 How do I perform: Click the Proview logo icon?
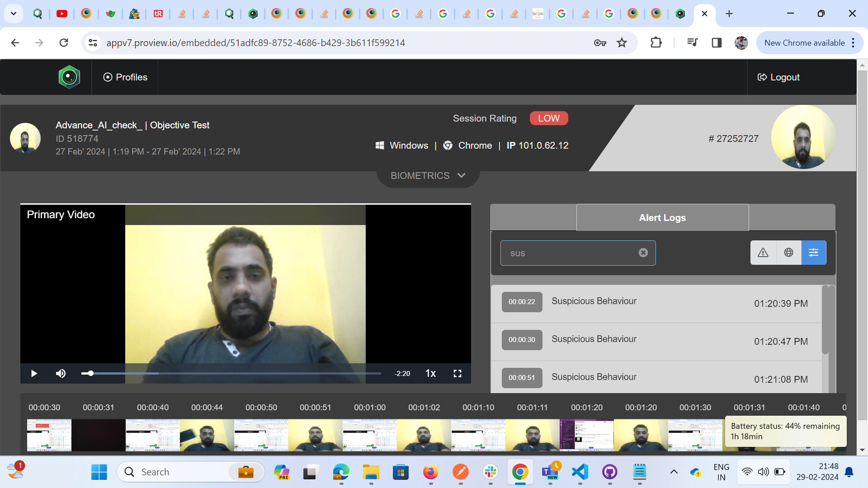pos(69,77)
